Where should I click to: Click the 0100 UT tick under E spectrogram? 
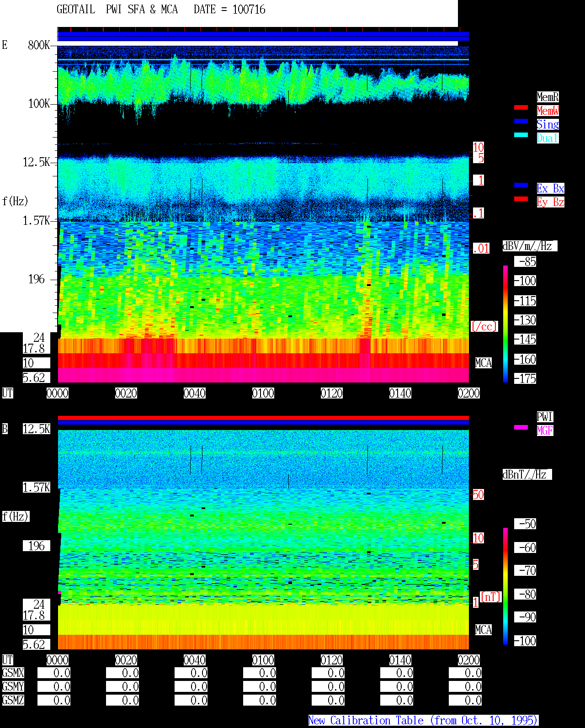pos(263,393)
